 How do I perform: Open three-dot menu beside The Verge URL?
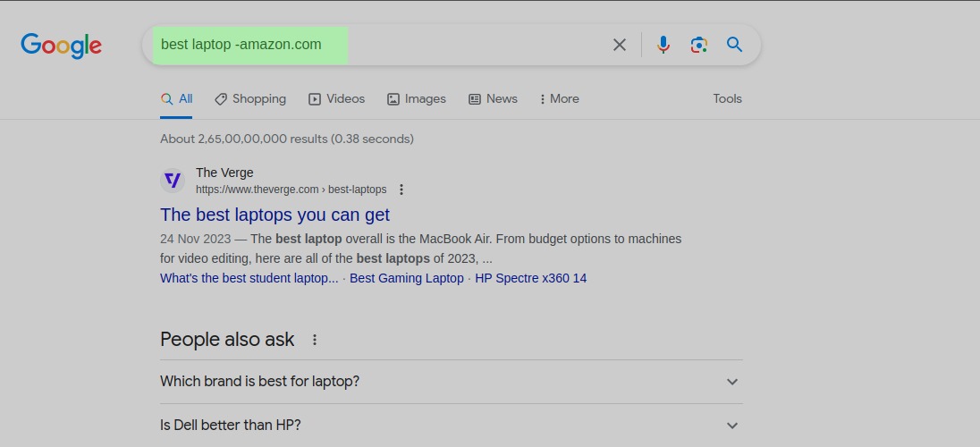coord(401,190)
